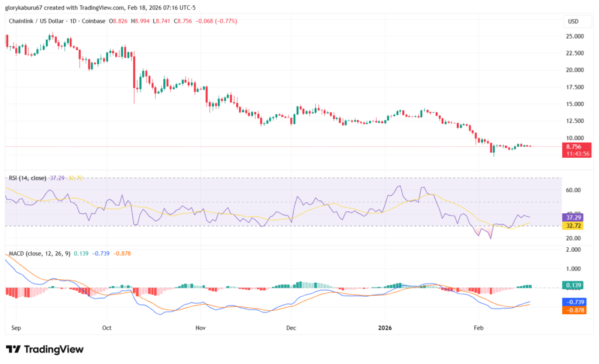Click the green 0.139 histogram value tag

pos(573,285)
